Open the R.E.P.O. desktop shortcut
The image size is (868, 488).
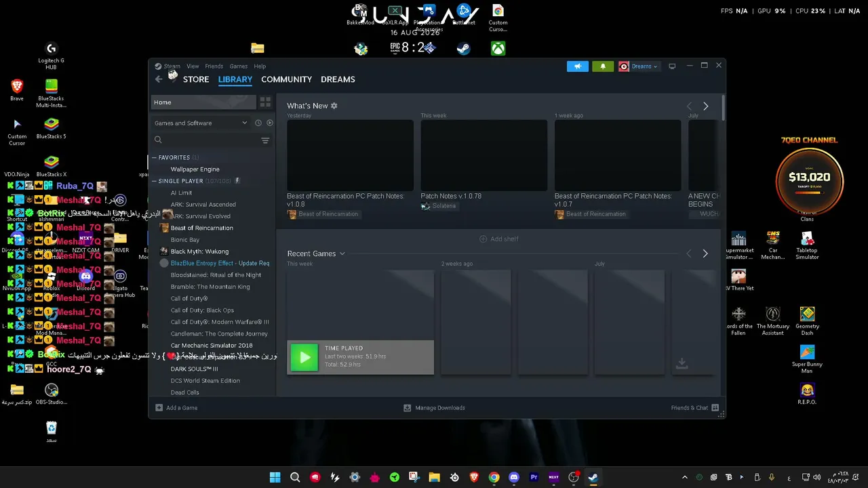(807, 394)
